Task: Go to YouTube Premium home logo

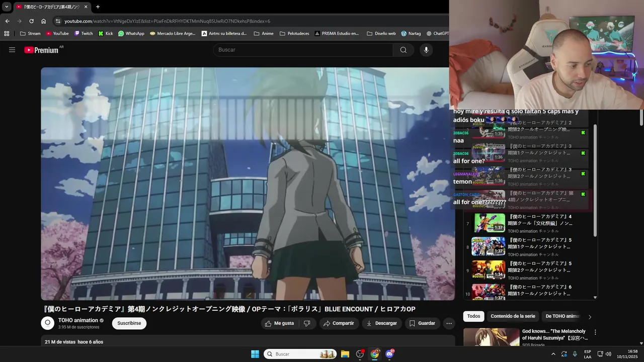Action: pyautogui.click(x=41, y=50)
